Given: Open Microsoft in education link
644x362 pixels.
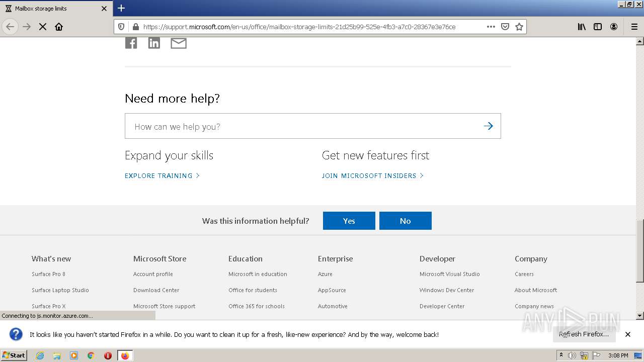Looking at the screenshot, I should click(x=258, y=274).
